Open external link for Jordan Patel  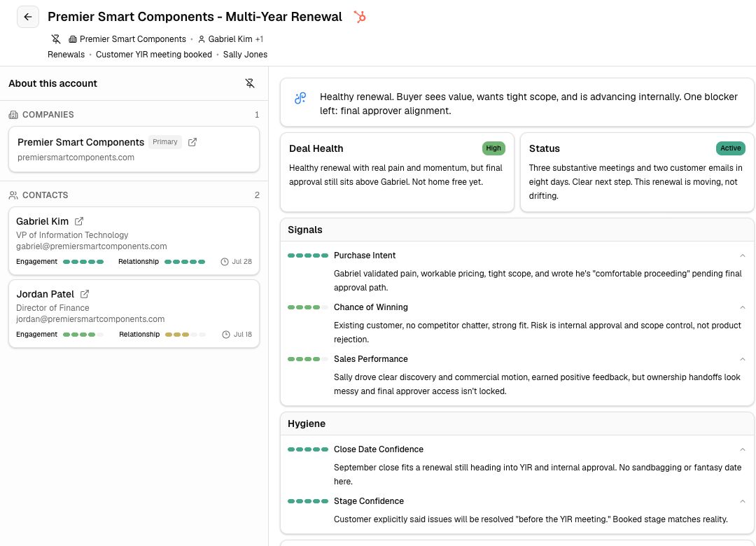85,294
